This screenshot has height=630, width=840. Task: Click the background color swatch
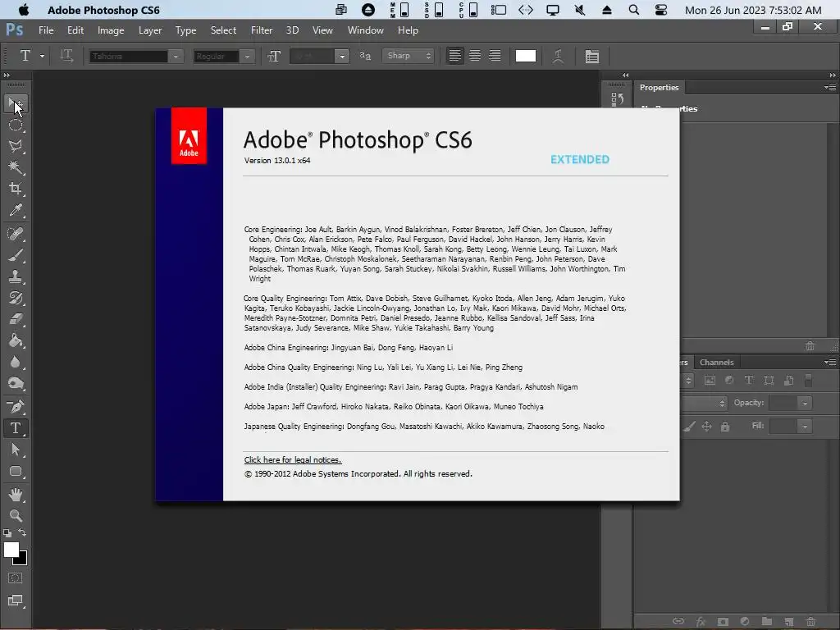pos(22,560)
